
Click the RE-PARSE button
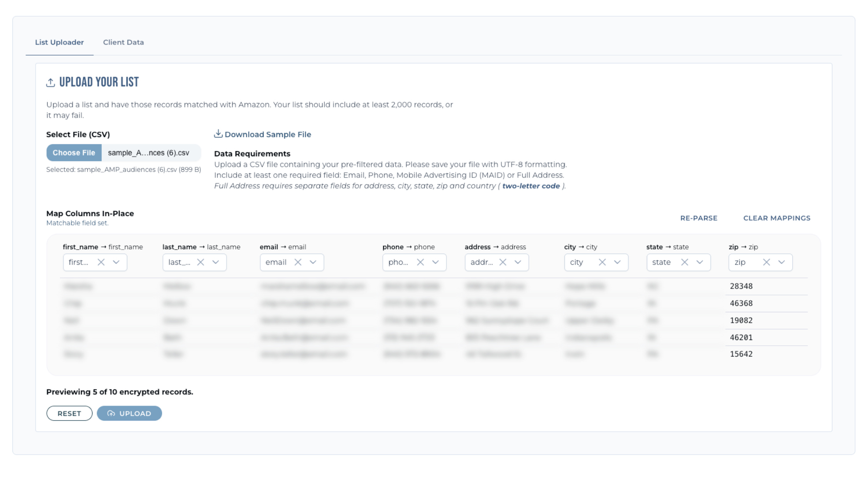(x=699, y=218)
